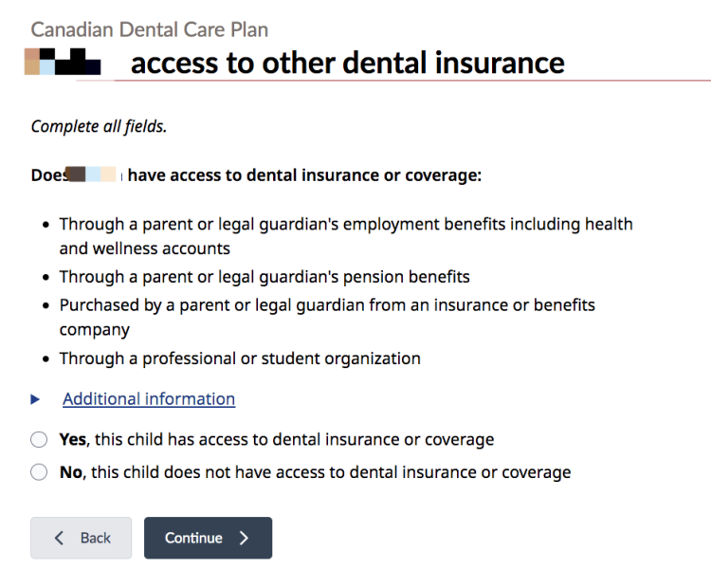The height and width of the screenshot is (588, 711).
Task: Select the Yes radio button
Action: coord(39,440)
